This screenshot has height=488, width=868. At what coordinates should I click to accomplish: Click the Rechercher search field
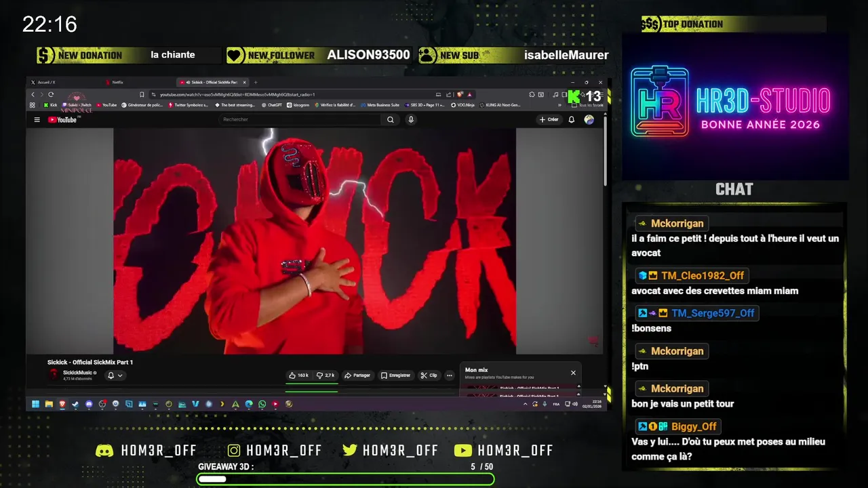[x=300, y=119]
